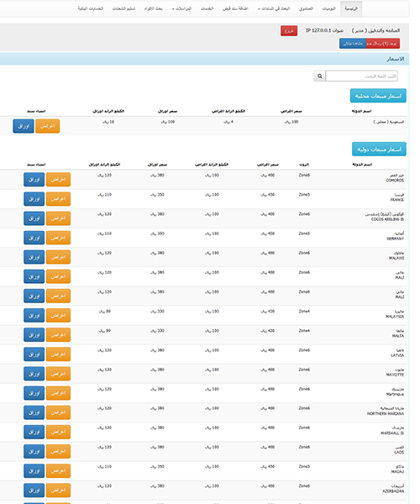The image size is (420, 504).
Task: Click blue اوراق button for local Saudi row
Action: (x=24, y=126)
